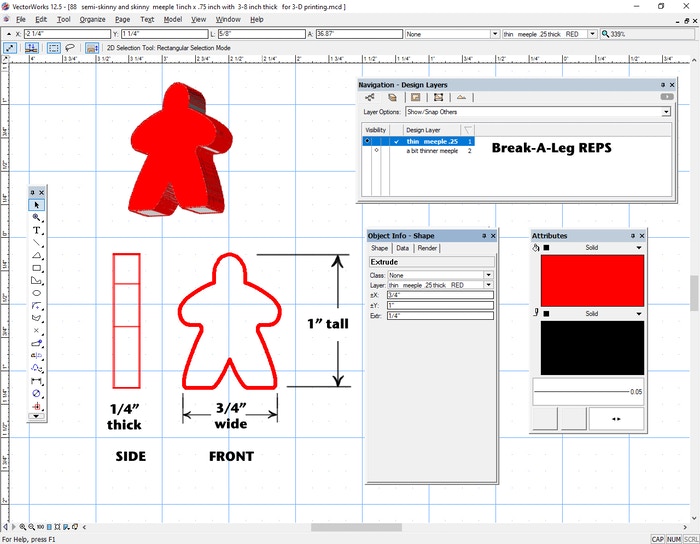Select the triangle-shaped tool in the palette
The image size is (700, 544).
pos(36,255)
